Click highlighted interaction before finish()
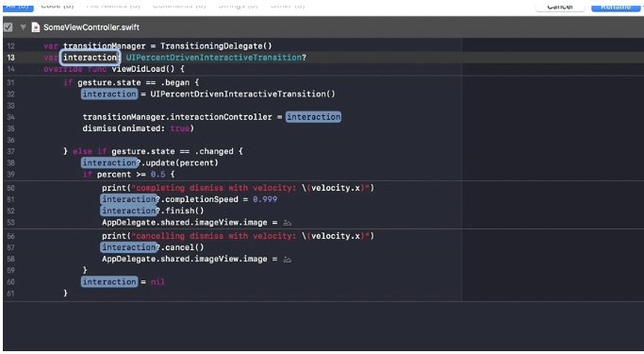The image size is (644, 354). pos(128,211)
